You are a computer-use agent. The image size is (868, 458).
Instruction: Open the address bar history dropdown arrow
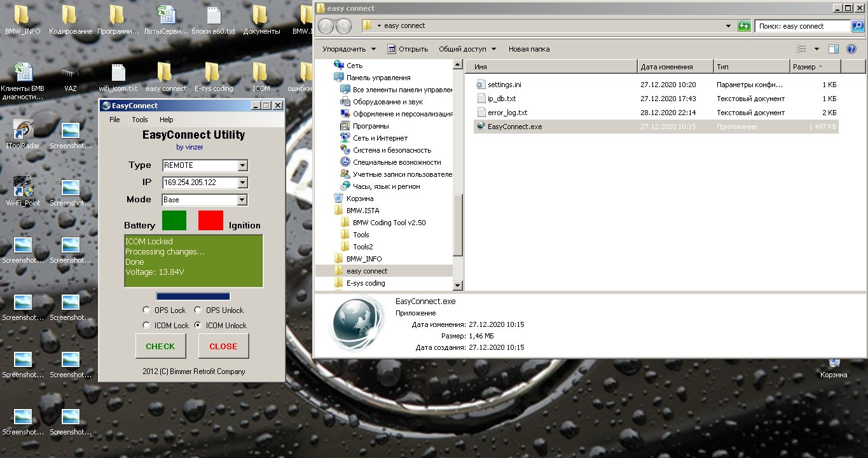click(x=729, y=26)
